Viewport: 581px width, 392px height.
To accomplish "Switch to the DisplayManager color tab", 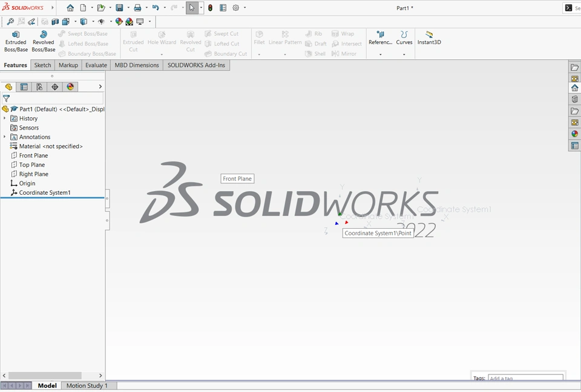I will tap(70, 87).
